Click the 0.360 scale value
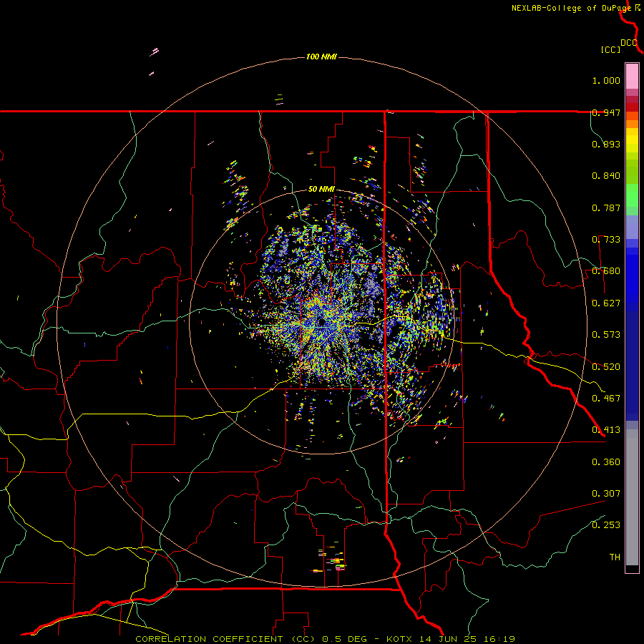The width and height of the screenshot is (644, 644). [x=606, y=462]
